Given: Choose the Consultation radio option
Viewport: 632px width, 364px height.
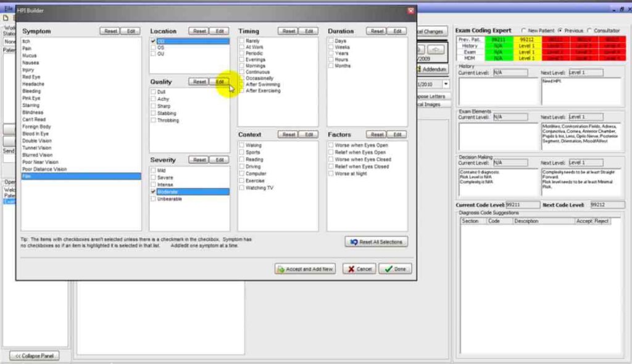Looking at the screenshot, I should 589,31.
